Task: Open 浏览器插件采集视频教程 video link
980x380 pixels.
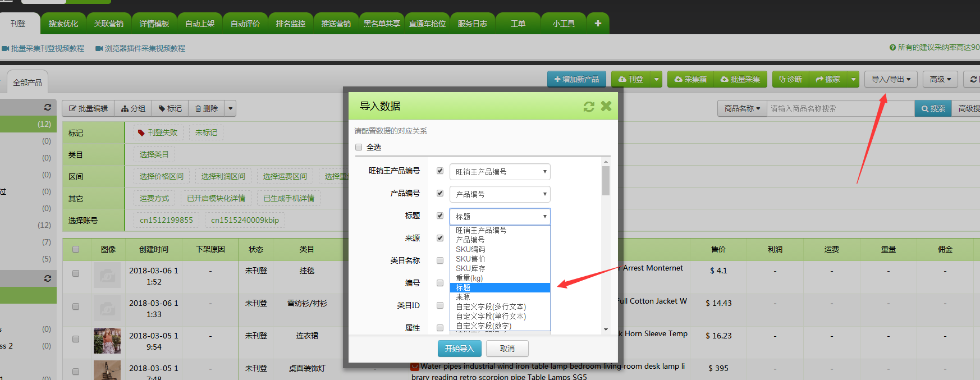Action: 140,48
